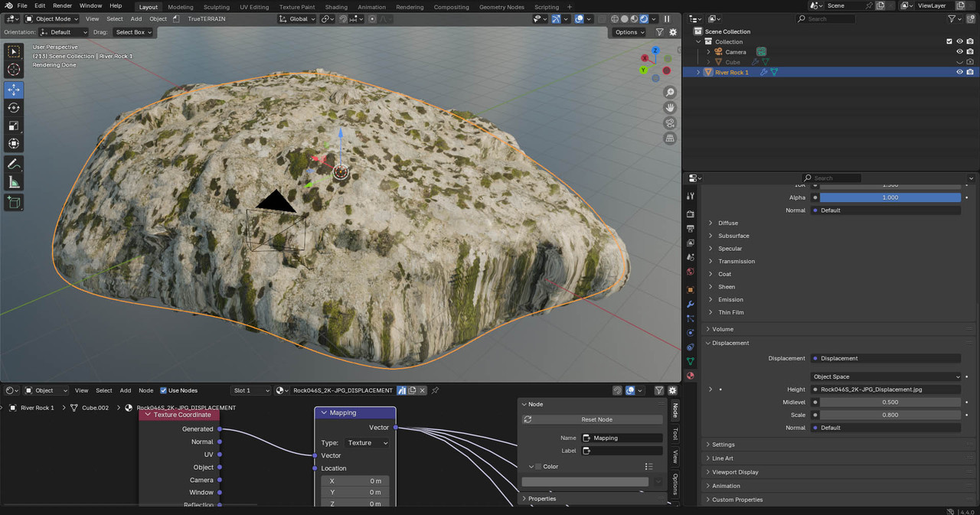This screenshot has width=980, height=515.
Task: Open the viewport Options button
Action: tap(629, 32)
